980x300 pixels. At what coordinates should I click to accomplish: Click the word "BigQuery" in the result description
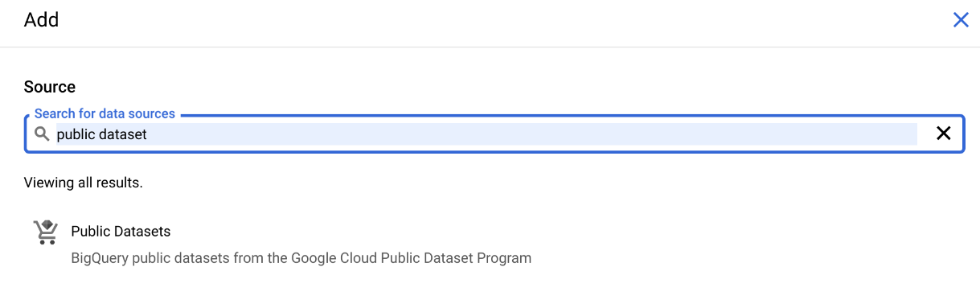(x=100, y=258)
